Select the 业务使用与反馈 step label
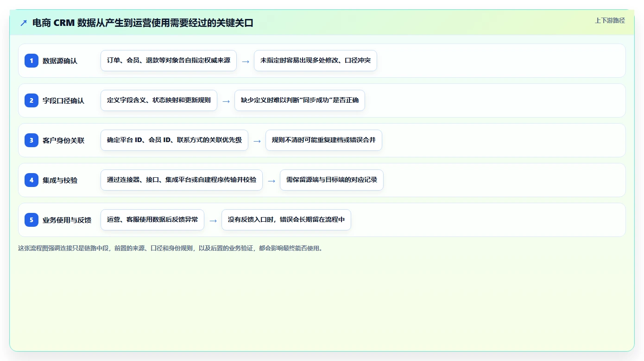The width and height of the screenshot is (644, 361). click(67, 220)
